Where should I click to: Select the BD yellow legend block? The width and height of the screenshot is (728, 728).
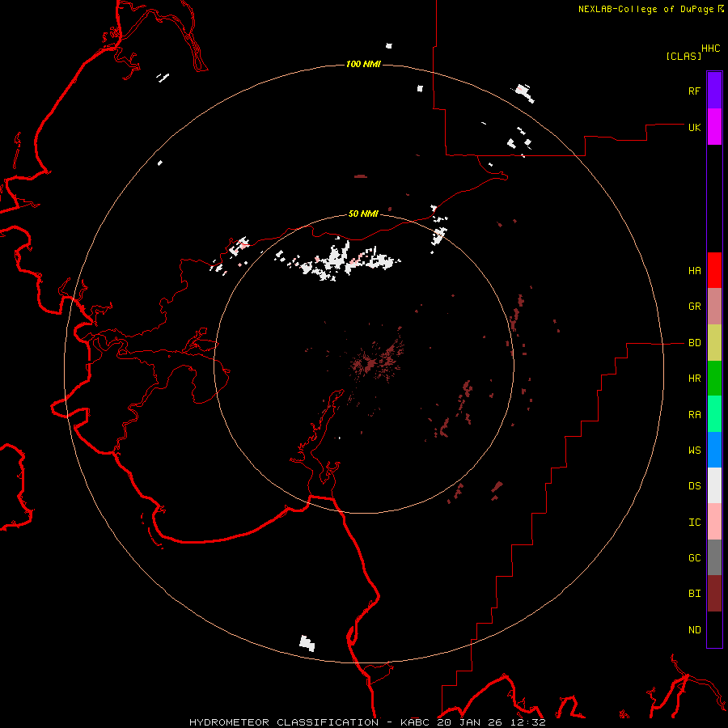click(714, 343)
